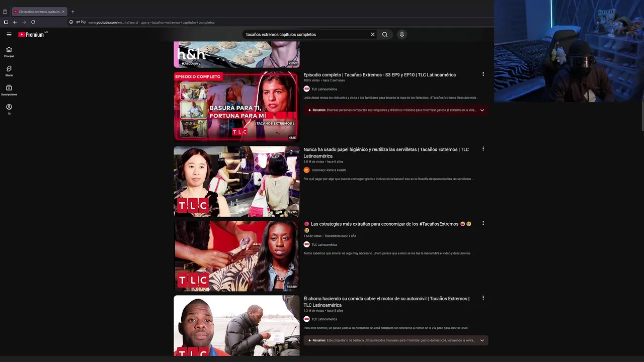Viewport: 644px width, 362px height.
Task: Click the YouTube address bar URL
Action: [151, 23]
